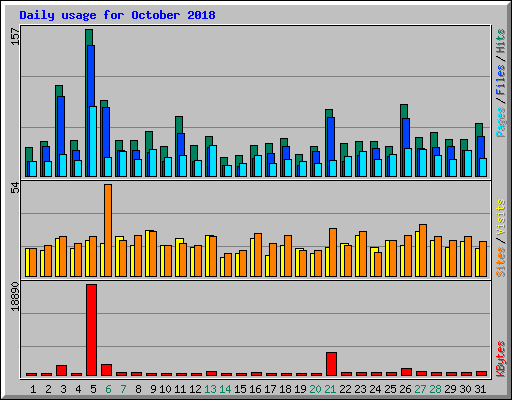512x400 pixels.
Task: Click the 157 scale value on hits chart
Action: tap(15, 37)
